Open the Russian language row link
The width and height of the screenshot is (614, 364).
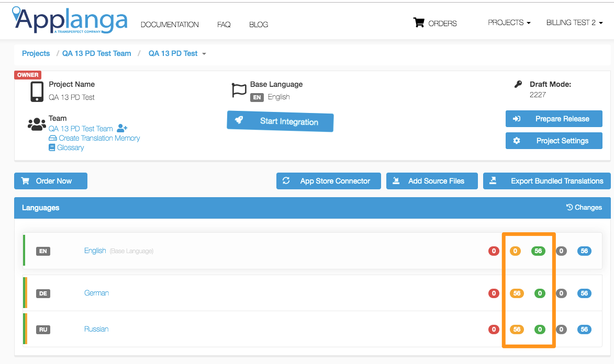(x=96, y=329)
